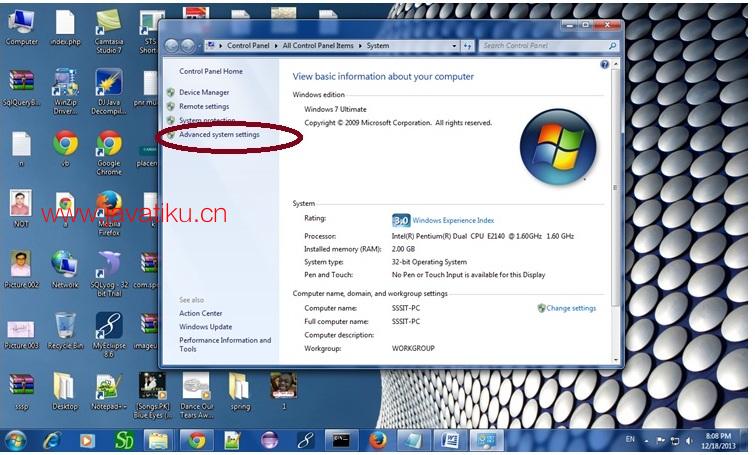Click the search magnifier icon

[x=612, y=46]
